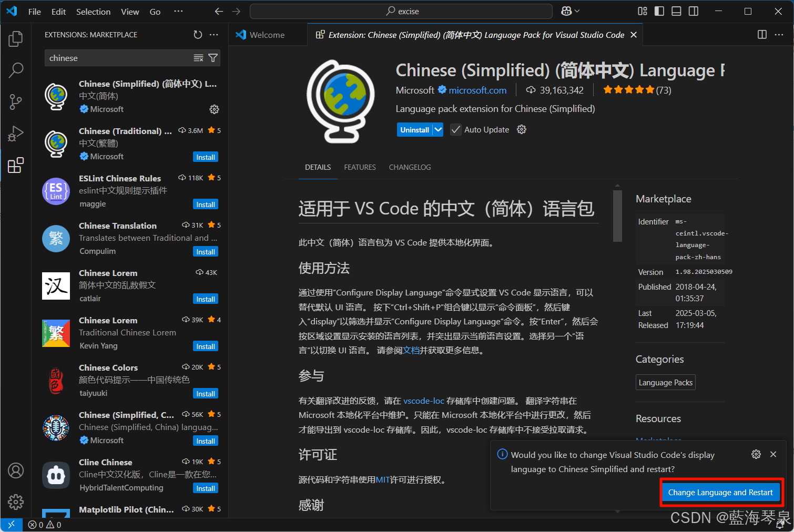Open the Source Control view

[16, 102]
